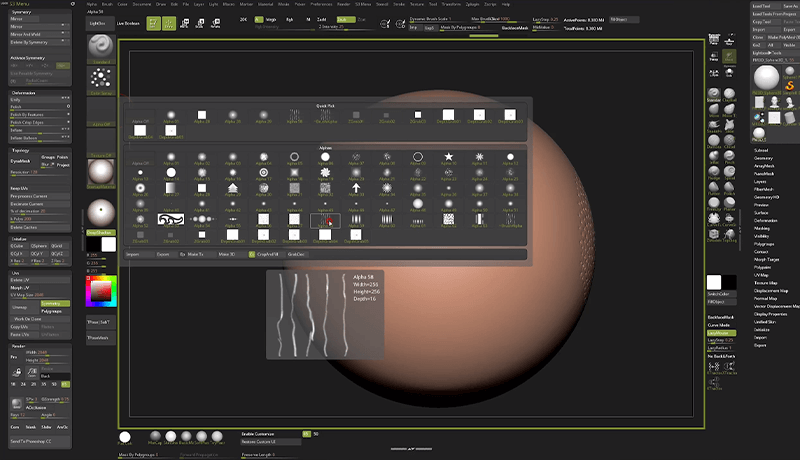Select the Pinch brush icon
This screenshot has height=460, width=800.
(729, 156)
